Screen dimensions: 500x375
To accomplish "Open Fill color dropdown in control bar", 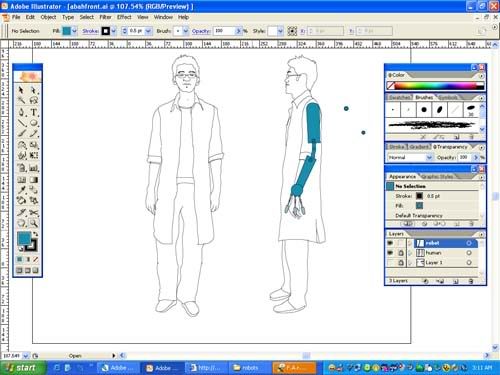I will pyautogui.click(x=75, y=31).
